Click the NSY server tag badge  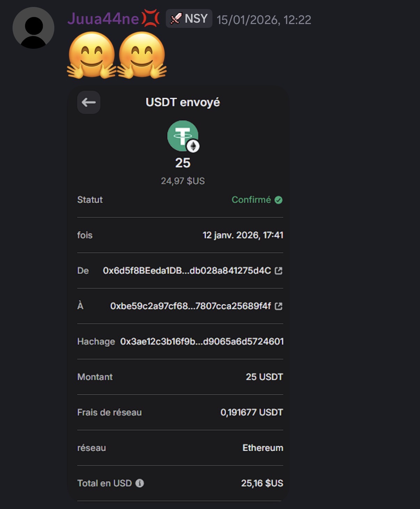pos(189,18)
